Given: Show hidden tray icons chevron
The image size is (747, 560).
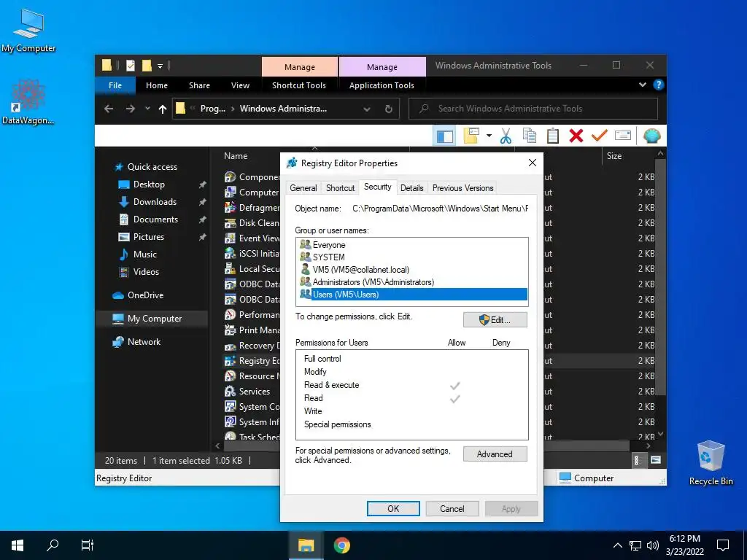Looking at the screenshot, I should pyautogui.click(x=617, y=545).
